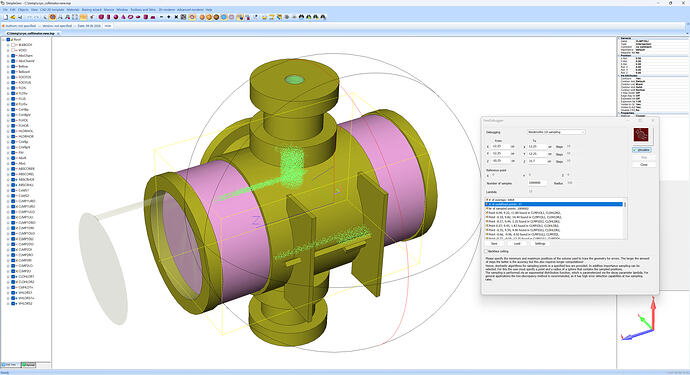Collapse the Root tree node

point(3,40)
